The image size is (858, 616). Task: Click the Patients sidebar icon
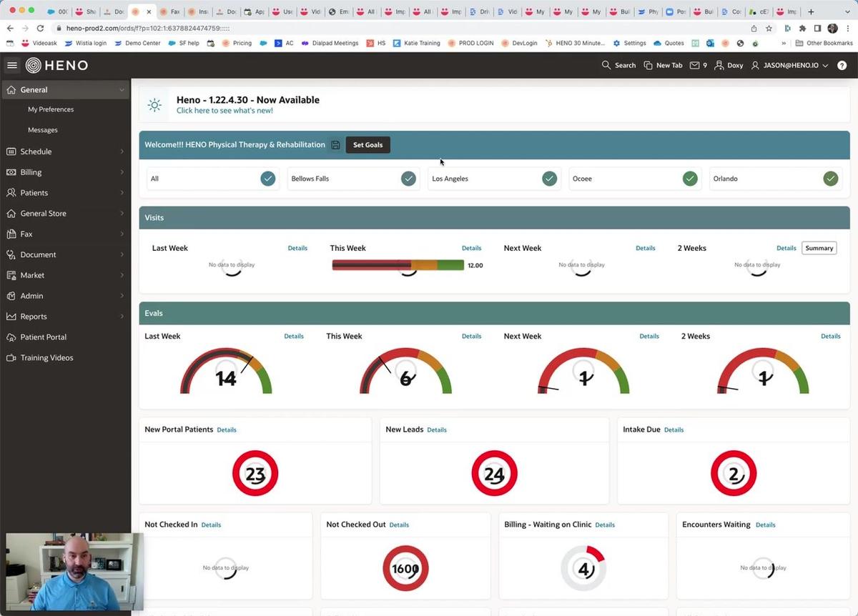[11, 192]
